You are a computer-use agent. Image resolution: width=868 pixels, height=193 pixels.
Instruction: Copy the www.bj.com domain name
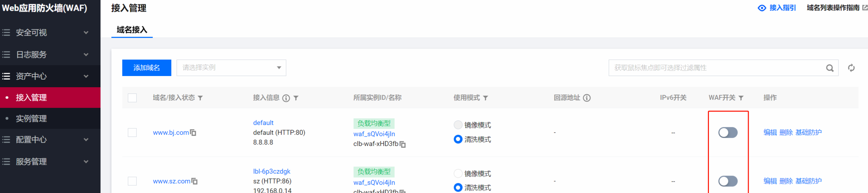click(x=193, y=133)
